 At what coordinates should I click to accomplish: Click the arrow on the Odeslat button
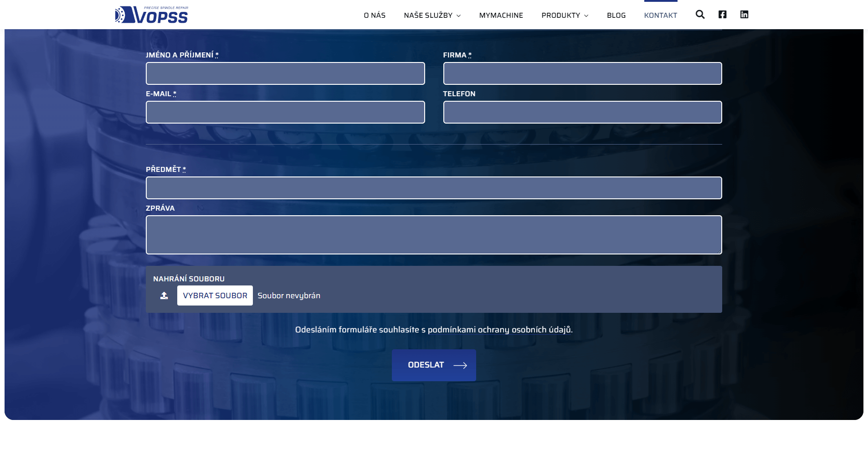tap(460, 365)
